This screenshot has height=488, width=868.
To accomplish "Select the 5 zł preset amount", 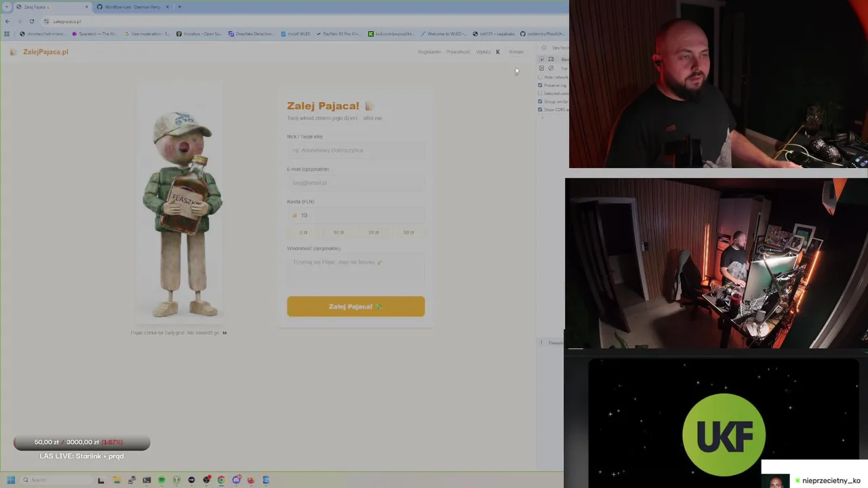I will point(303,232).
